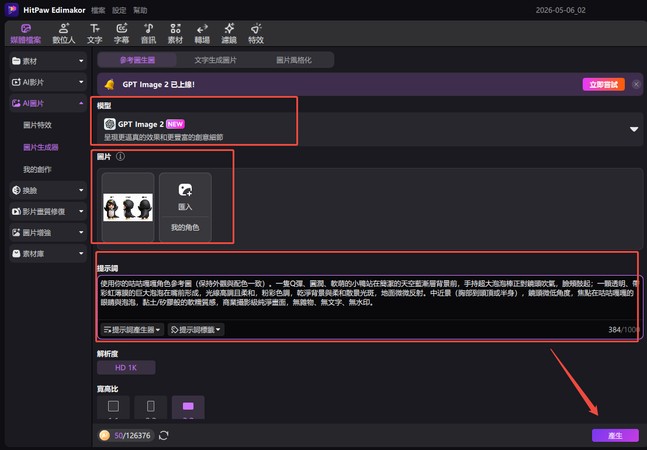Expand the 圖片增強 sidebar section
Viewport: 647px width, 450px height.
click(48, 232)
